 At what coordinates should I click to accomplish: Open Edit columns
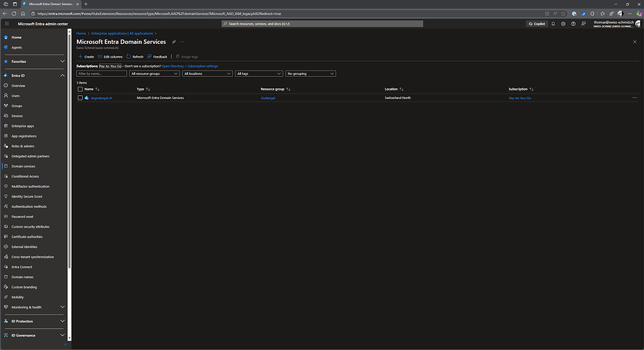(x=110, y=56)
